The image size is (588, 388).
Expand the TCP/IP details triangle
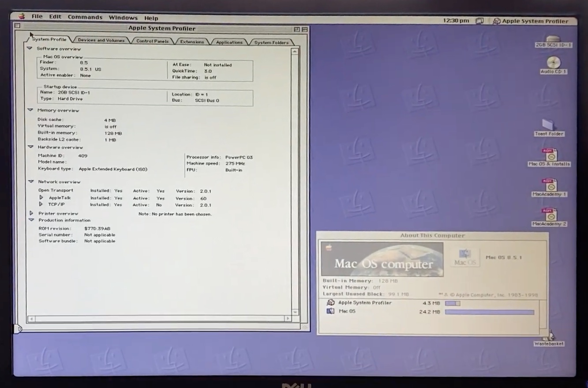[x=41, y=204]
